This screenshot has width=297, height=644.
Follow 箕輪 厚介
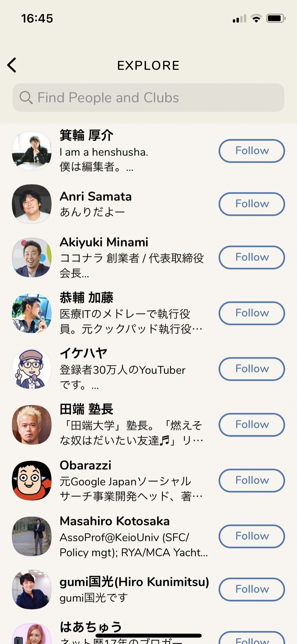pos(252,151)
